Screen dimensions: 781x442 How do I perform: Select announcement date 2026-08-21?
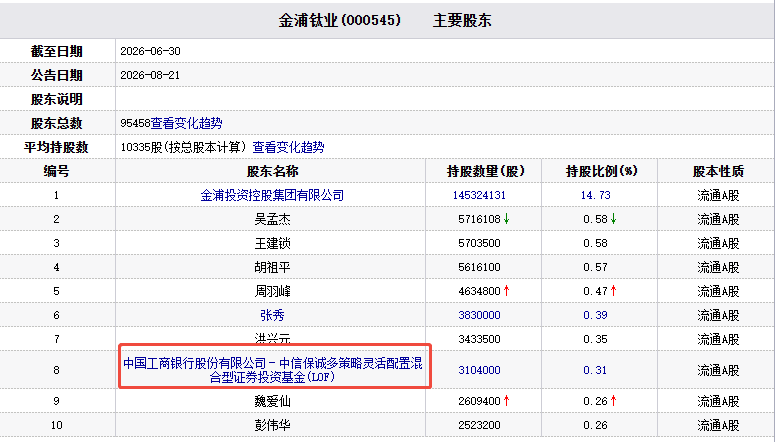(x=150, y=75)
